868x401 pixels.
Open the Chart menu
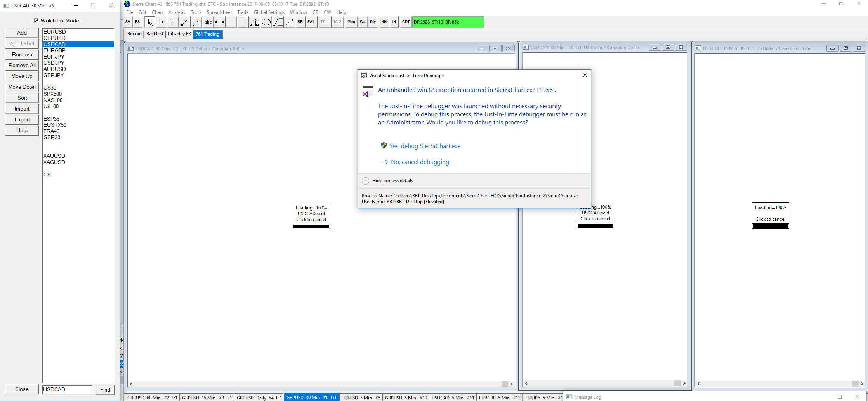[x=157, y=12]
